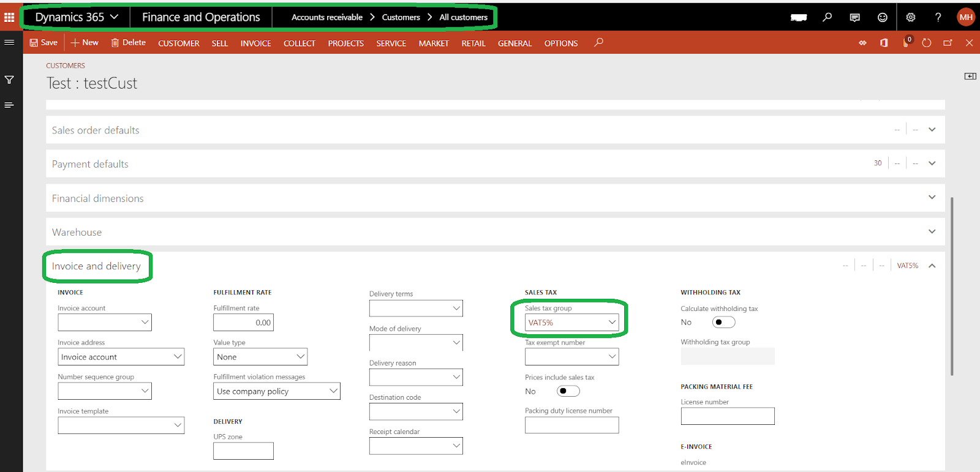Open the Dynamics 365 dropdown
Image resolution: width=980 pixels, height=472 pixels.
77,17
